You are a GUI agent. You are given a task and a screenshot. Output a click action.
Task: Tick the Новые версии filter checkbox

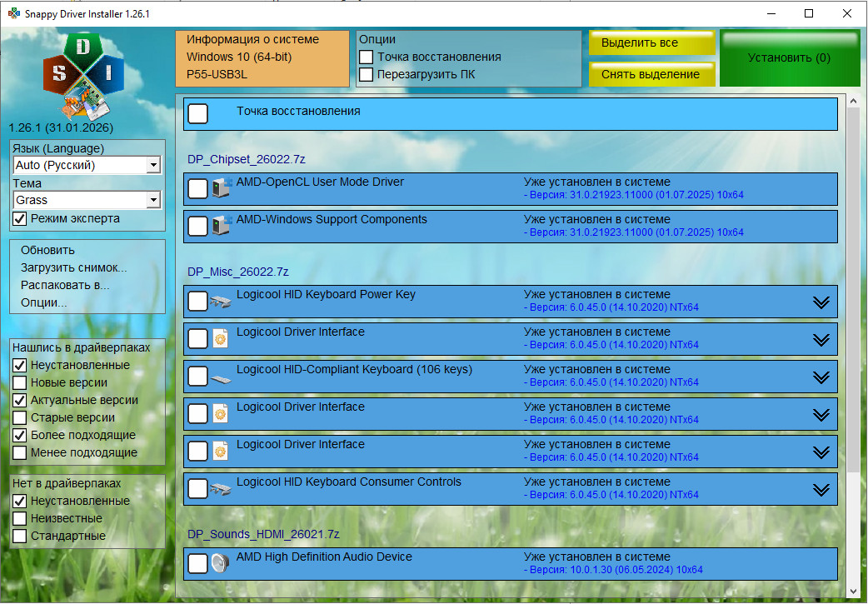20,382
